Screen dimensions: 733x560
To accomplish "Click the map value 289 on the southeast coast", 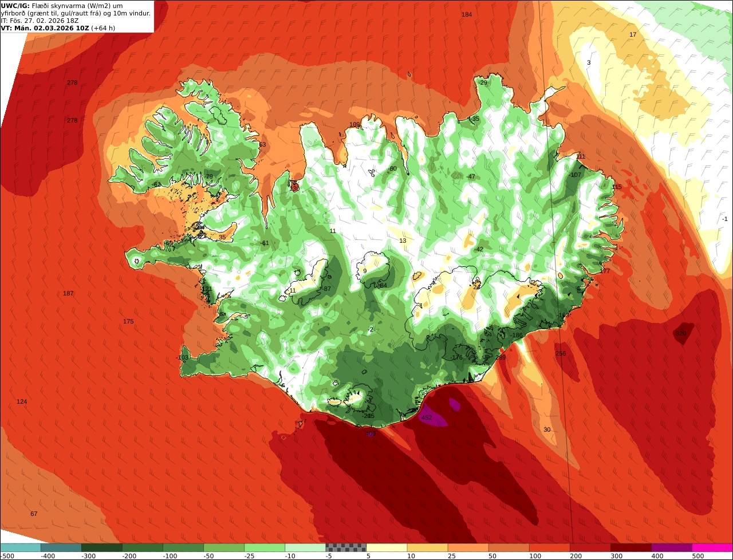I will click(501, 358).
